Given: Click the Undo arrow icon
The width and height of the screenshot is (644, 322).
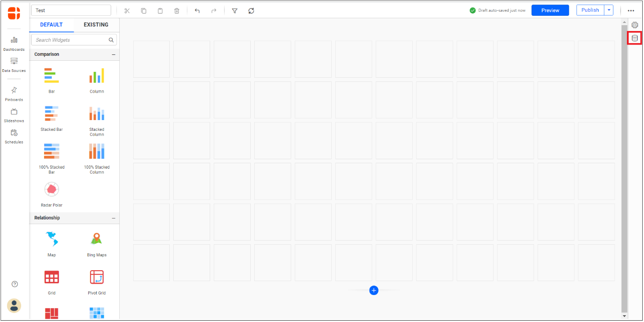Looking at the screenshot, I should tap(197, 10).
